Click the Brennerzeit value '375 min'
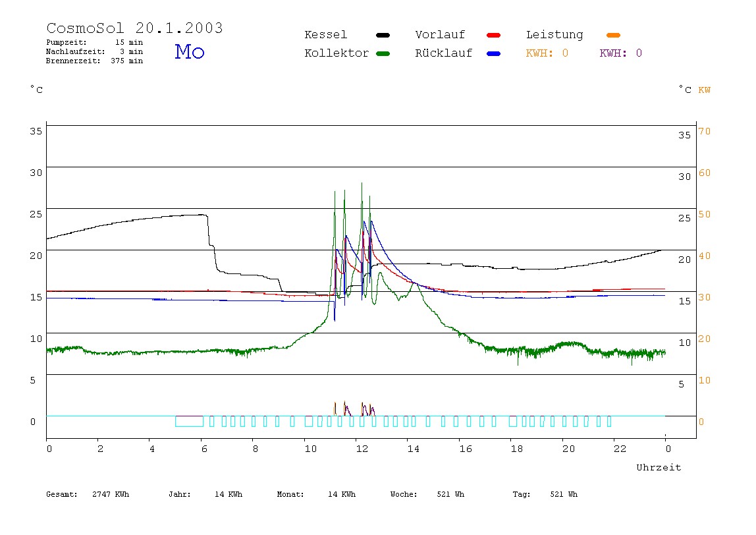Viewport: 756px width, 535px height. pyautogui.click(x=127, y=61)
